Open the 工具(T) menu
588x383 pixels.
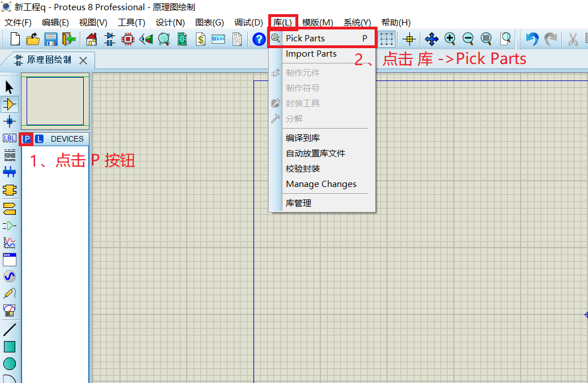point(131,23)
